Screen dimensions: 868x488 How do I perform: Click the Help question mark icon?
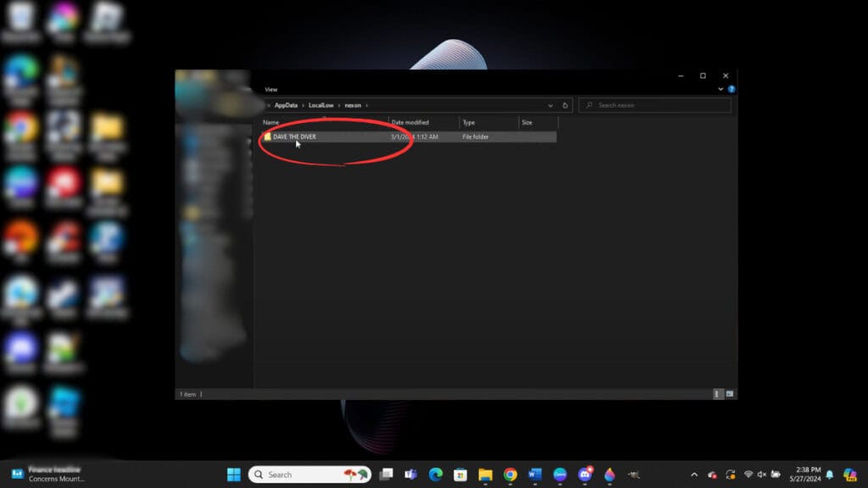730,88
